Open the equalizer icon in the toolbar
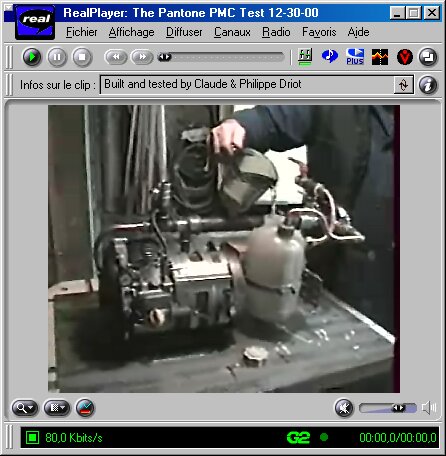The height and width of the screenshot is (456, 446). point(305,57)
